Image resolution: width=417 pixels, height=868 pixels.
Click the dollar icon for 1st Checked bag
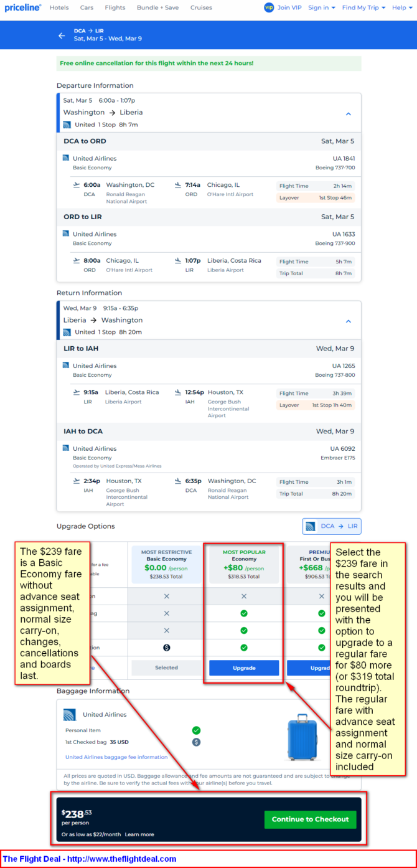(196, 742)
